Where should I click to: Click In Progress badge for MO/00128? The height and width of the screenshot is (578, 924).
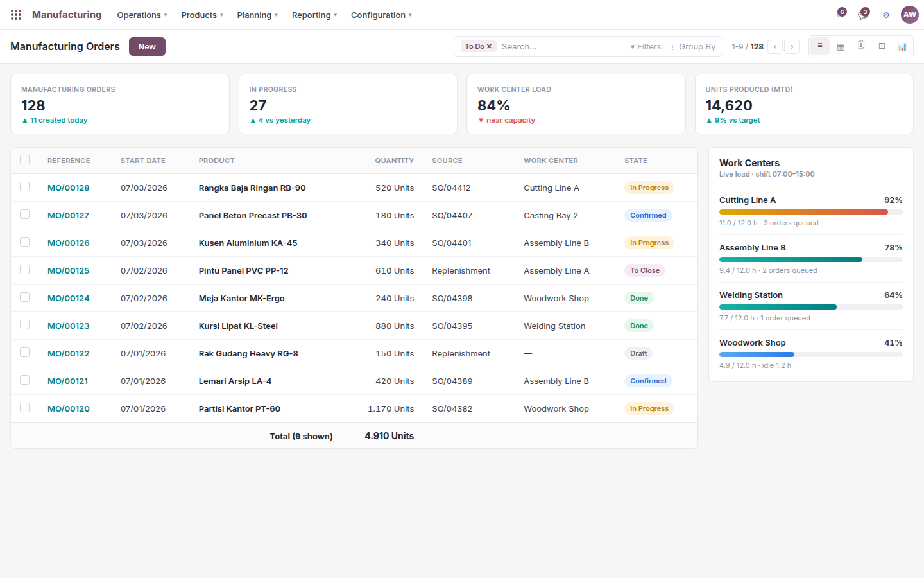649,188
